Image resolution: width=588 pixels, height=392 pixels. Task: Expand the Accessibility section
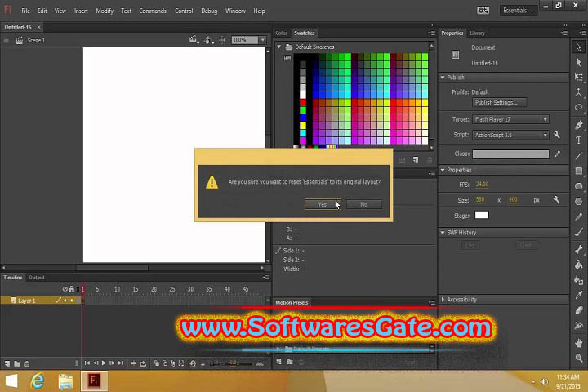point(443,300)
